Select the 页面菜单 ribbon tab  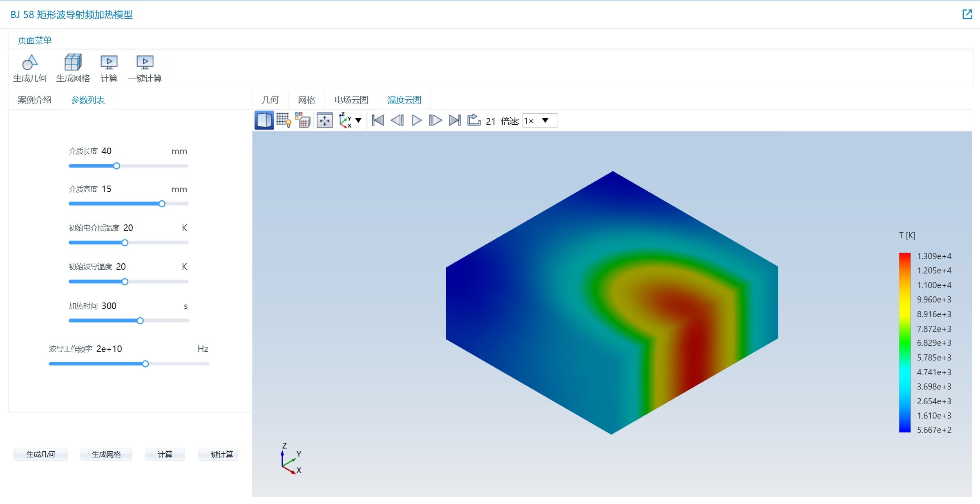click(x=35, y=40)
